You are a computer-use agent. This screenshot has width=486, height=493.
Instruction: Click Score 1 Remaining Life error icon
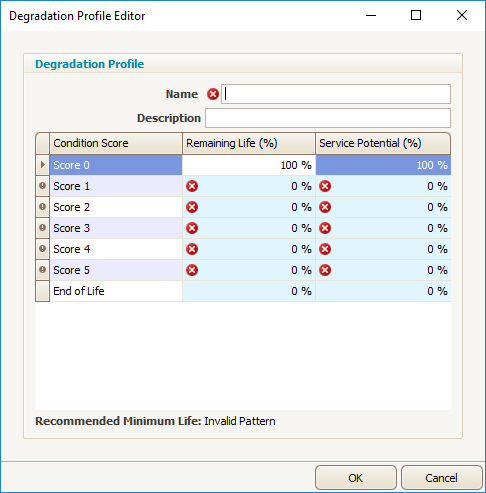(x=192, y=186)
